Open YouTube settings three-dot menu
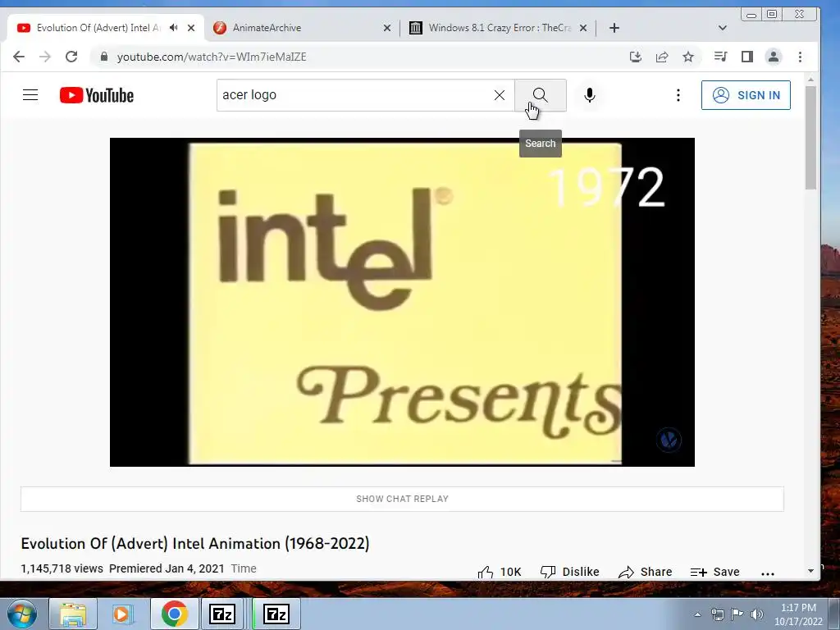The height and width of the screenshot is (630, 840). click(x=678, y=95)
